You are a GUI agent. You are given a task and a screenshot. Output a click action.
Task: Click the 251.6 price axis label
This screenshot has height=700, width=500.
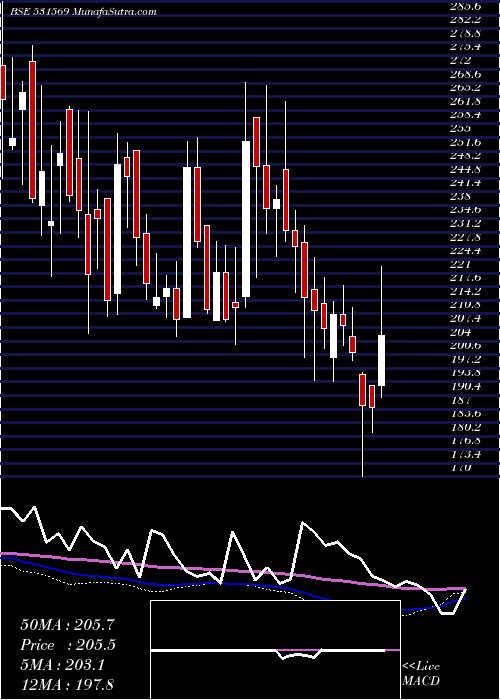466,142
